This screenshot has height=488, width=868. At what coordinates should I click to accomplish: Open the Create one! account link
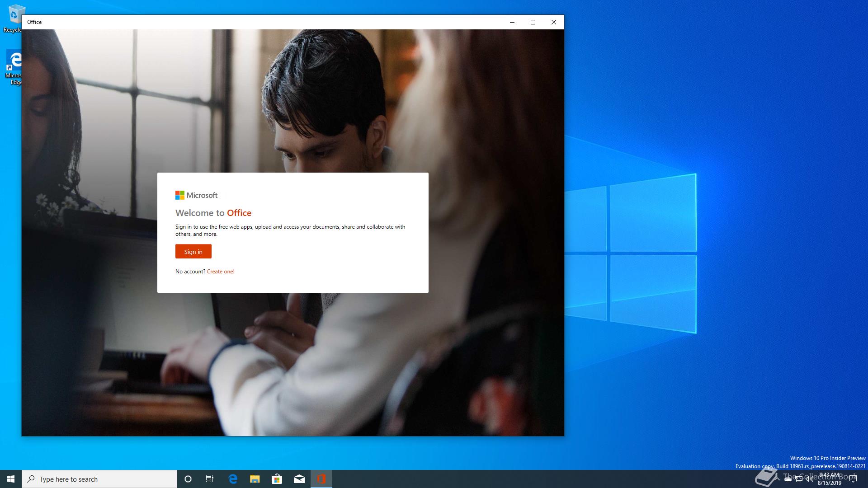point(221,272)
